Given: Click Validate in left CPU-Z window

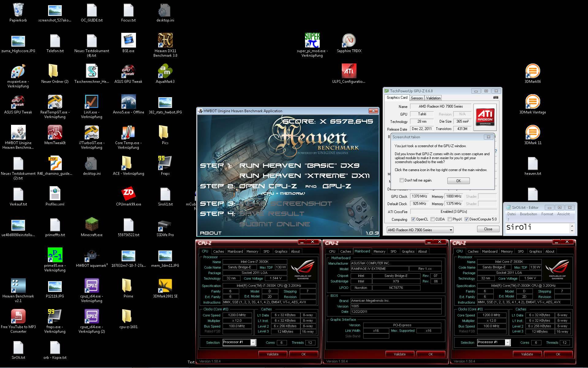Looking at the screenshot, I should point(273,354).
